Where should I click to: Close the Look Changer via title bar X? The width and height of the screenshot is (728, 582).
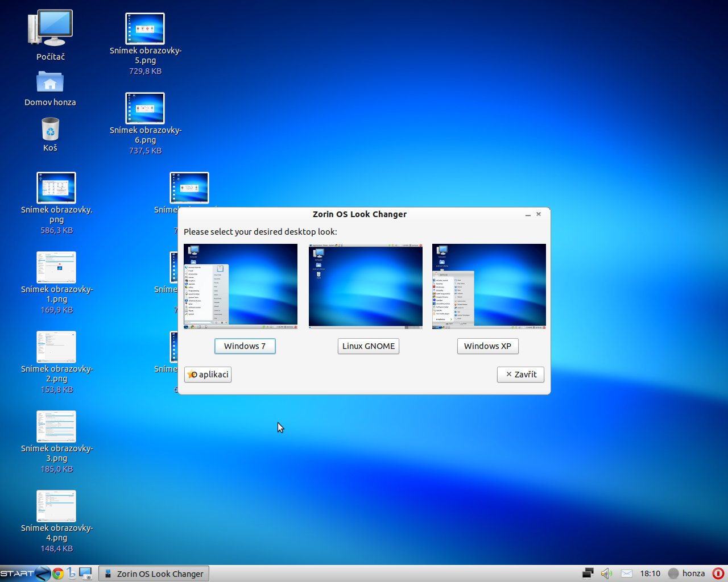click(539, 214)
